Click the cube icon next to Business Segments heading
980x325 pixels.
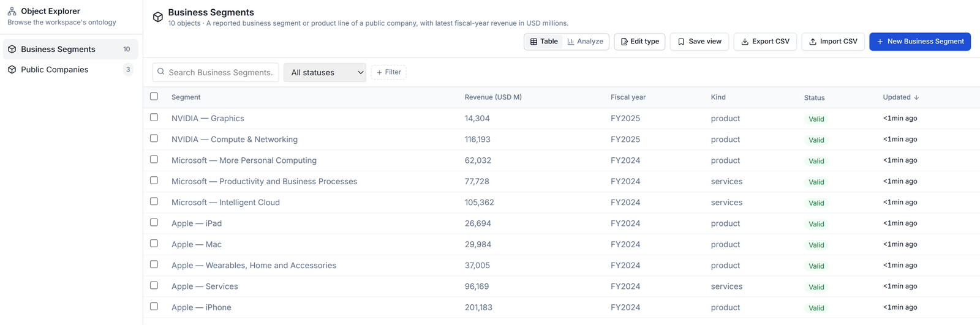158,17
